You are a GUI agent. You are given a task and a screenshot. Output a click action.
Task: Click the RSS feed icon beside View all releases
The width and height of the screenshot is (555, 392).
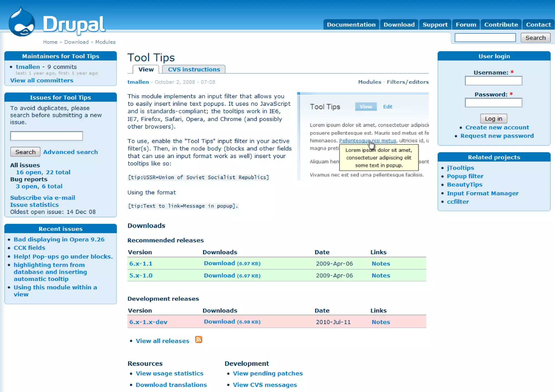point(199,340)
